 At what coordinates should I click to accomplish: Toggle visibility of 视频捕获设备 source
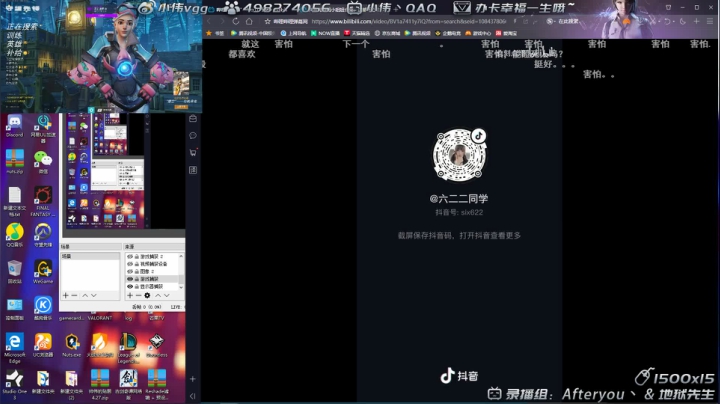pyautogui.click(x=130, y=264)
